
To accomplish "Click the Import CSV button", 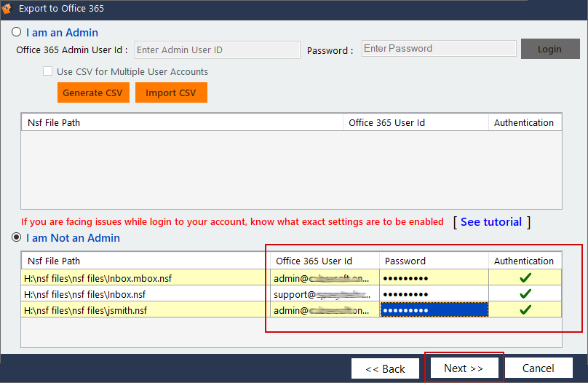I will 171,92.
